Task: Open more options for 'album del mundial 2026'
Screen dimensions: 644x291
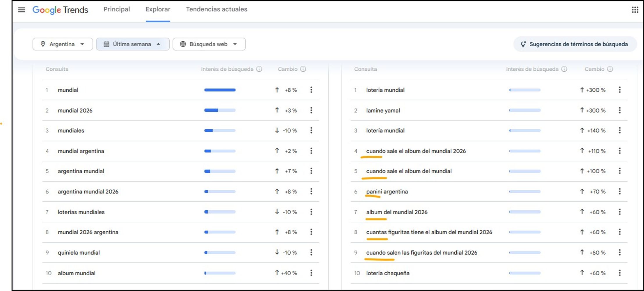Action: tap(620, 212)
